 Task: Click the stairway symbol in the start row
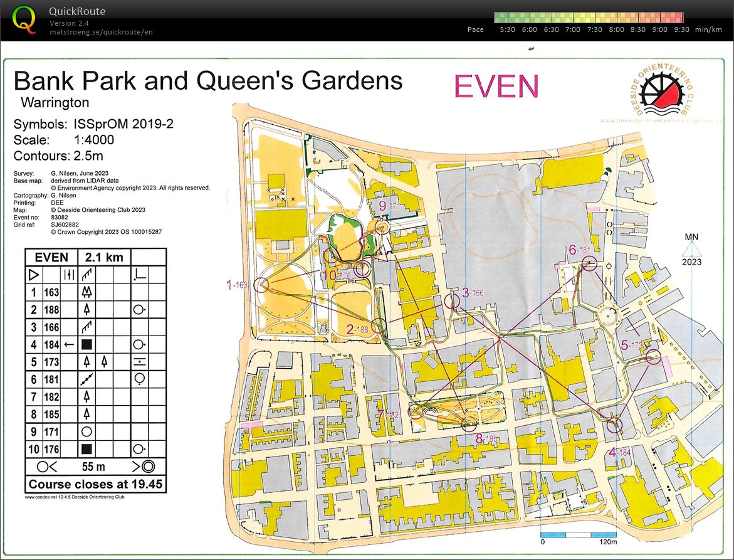pyautogui.click(x=87, y=275)
